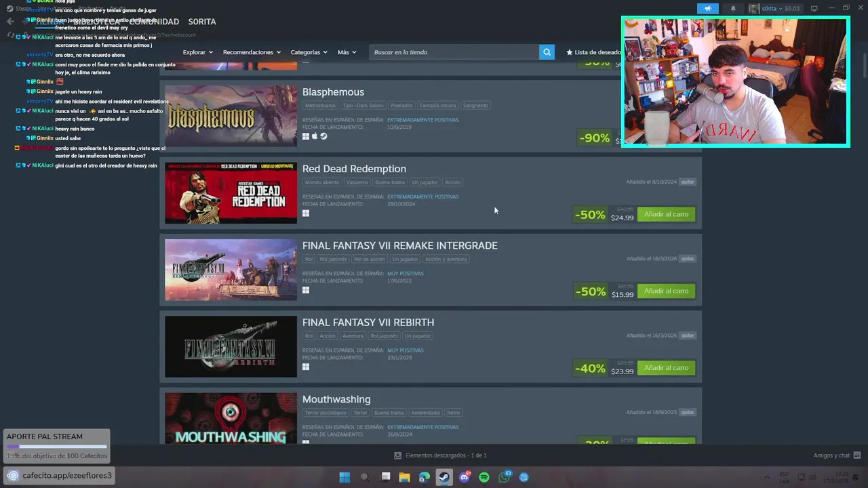
Task: Click the Buscar en la tienda field
Action: 454,52
